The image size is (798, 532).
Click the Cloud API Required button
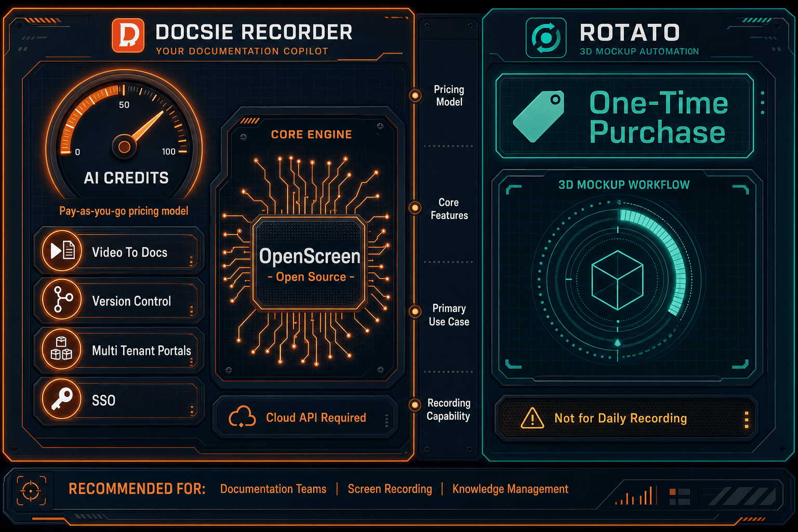click(x=305, y=418)
